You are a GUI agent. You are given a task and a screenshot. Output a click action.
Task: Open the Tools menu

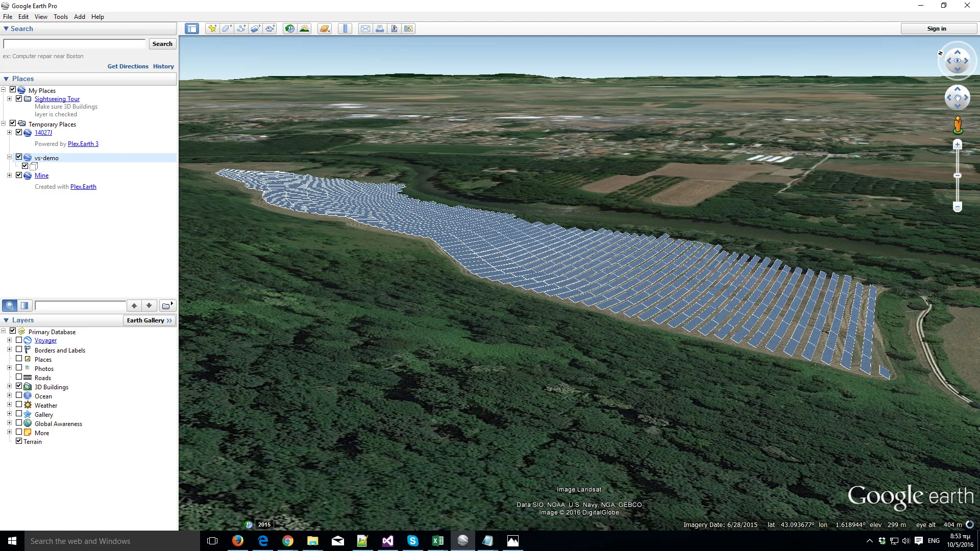tap(60, 16)
